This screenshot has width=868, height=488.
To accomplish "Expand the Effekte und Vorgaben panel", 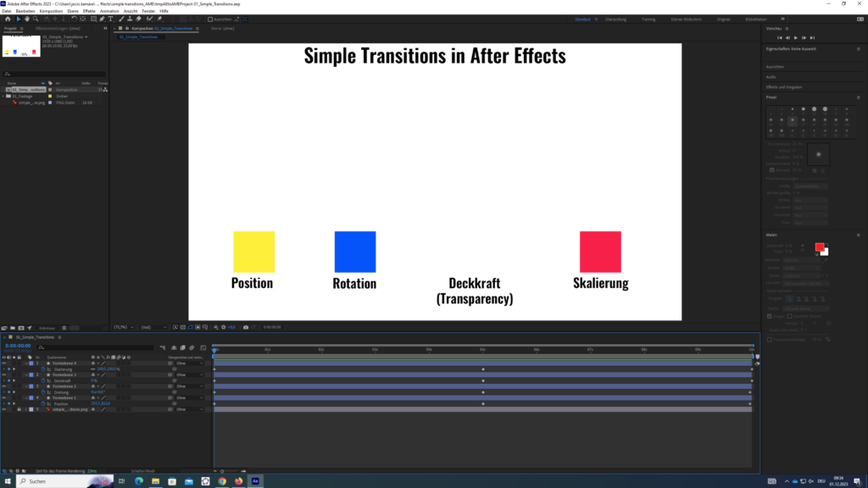I will [783, 87].
